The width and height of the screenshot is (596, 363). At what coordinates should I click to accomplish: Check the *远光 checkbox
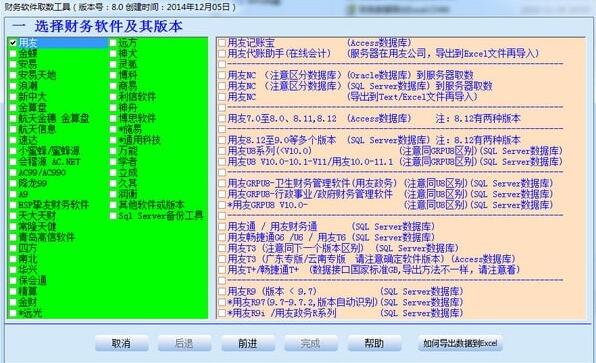tap(13, 313)
